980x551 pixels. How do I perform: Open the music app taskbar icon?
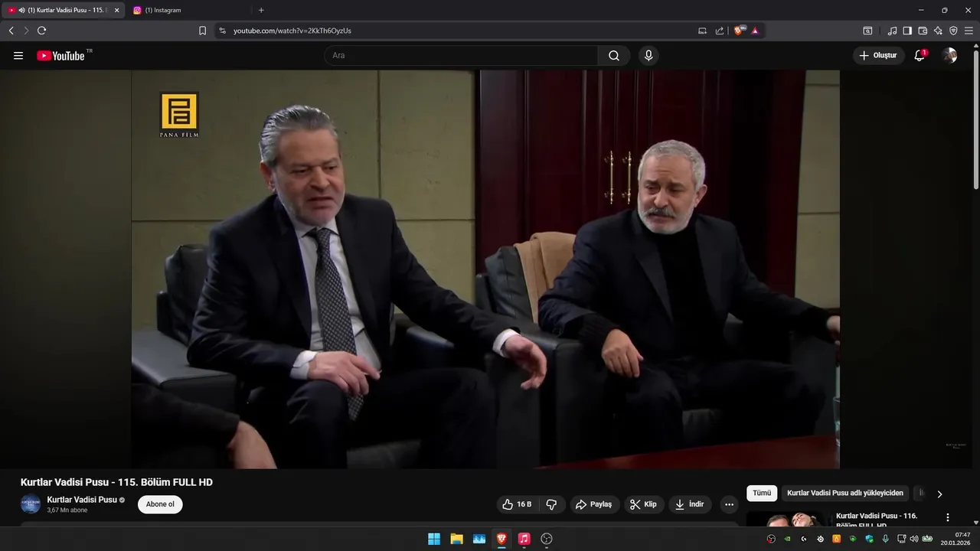click(524, 539)
